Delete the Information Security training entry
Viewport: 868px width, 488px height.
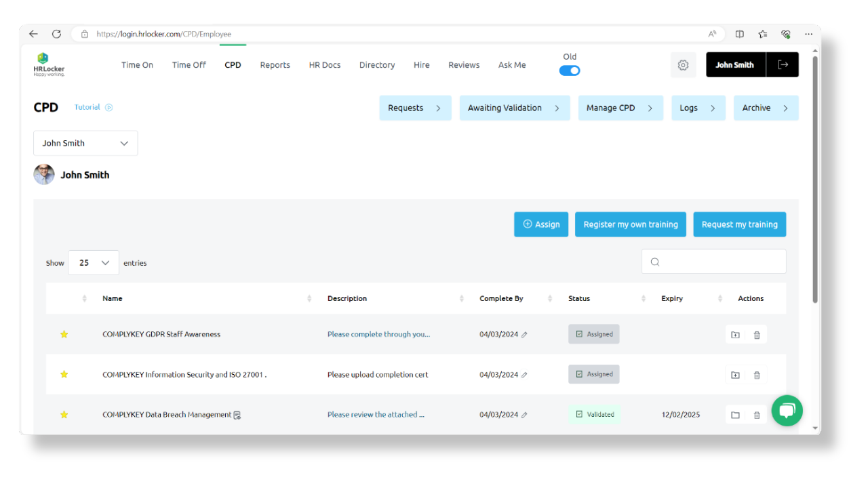click(757, 375)
